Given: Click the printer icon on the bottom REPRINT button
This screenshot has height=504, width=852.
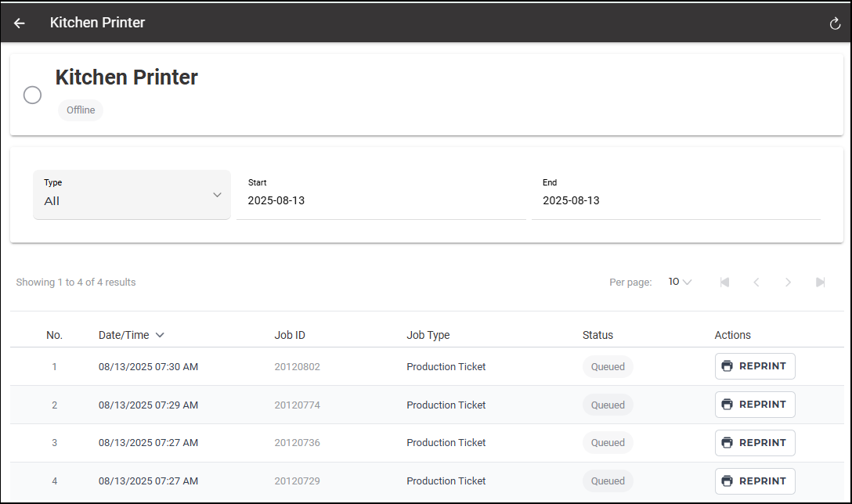Looking at the screenshot, I should pyautogui.click(x=728, y=481).
